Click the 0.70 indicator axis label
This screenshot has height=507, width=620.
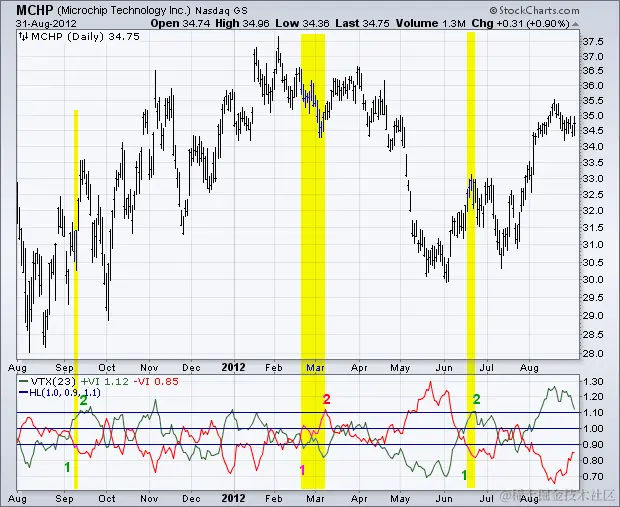tap(592, 477)
